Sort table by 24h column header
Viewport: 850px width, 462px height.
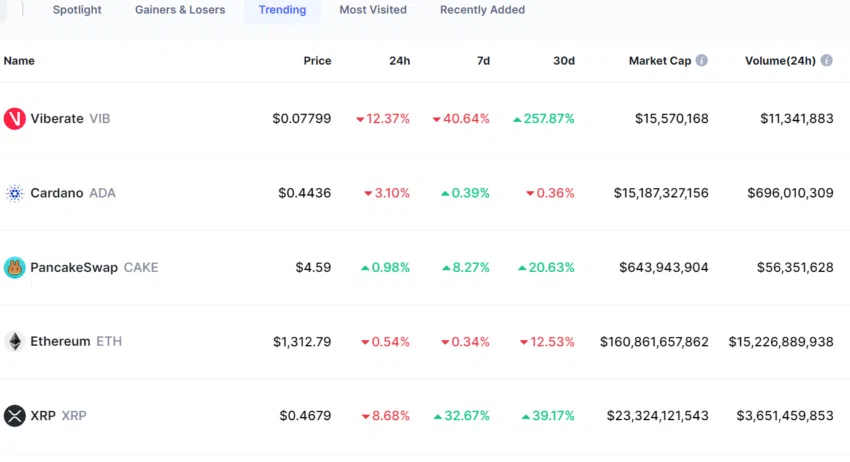coord(399,61)
